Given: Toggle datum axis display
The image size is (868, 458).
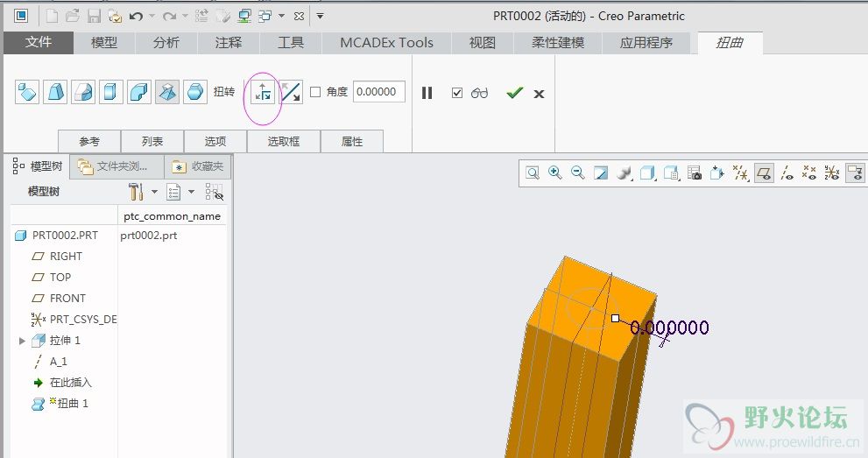Looking at the screenshot, I should click(x=787, y=173).
